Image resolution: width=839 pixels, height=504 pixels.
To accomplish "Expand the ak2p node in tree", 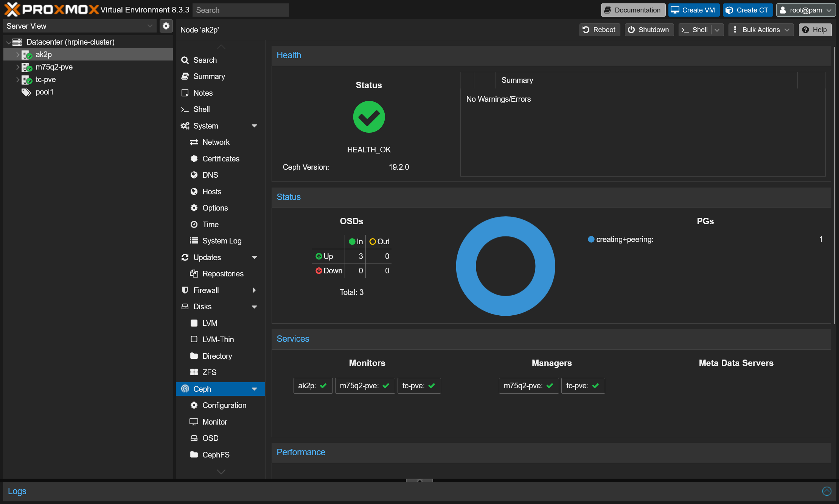I will tap(17, 54).
